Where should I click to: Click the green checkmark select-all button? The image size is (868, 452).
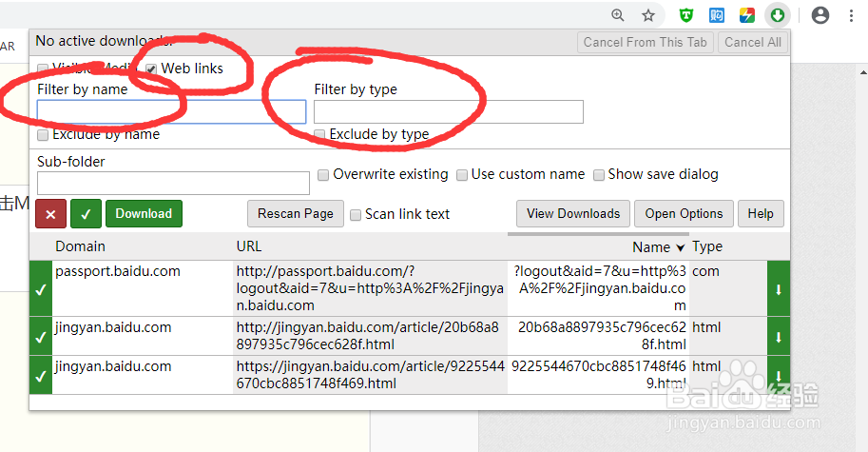tap(86, 214)
